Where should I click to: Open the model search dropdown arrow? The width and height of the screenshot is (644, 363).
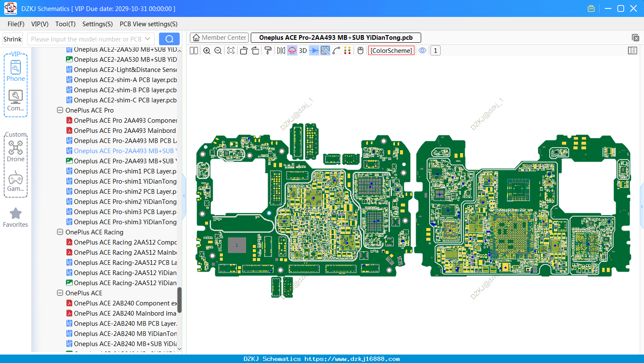[x=148, y=39]
